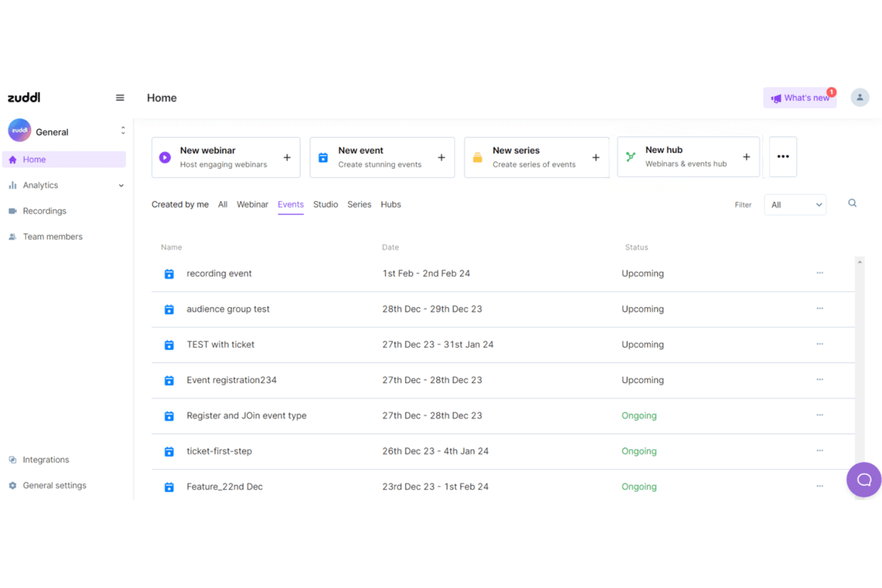Viewport: 882px width, 588px height.
Task: Click calendar icon beside recording event
Action: pyautogui.click(x=169, y=274)
